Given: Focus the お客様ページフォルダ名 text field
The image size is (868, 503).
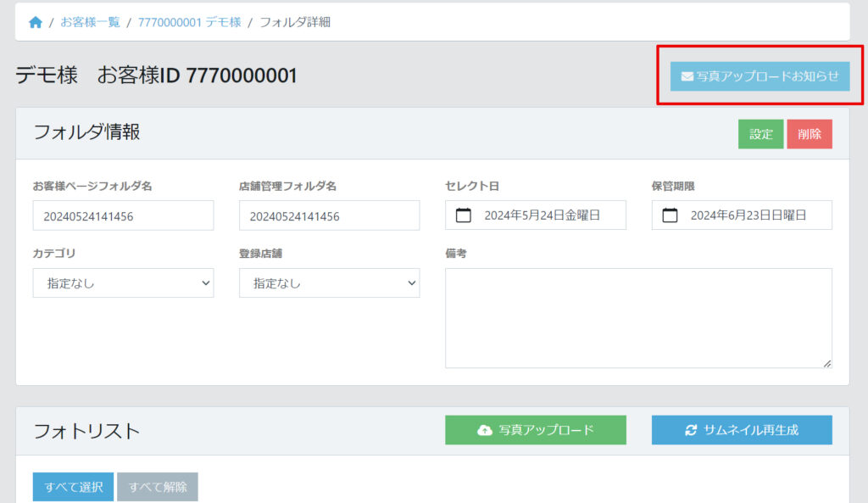Looking at the screenshot, I should [x=123, y=215].
